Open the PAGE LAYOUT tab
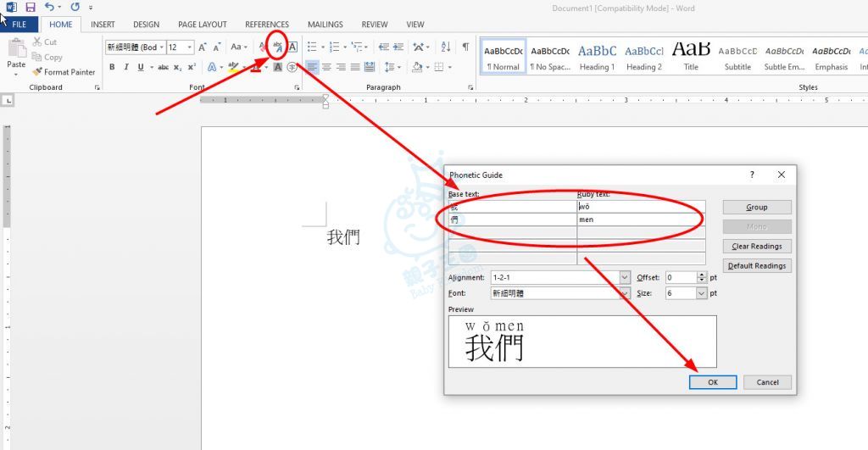 [202, 25]
